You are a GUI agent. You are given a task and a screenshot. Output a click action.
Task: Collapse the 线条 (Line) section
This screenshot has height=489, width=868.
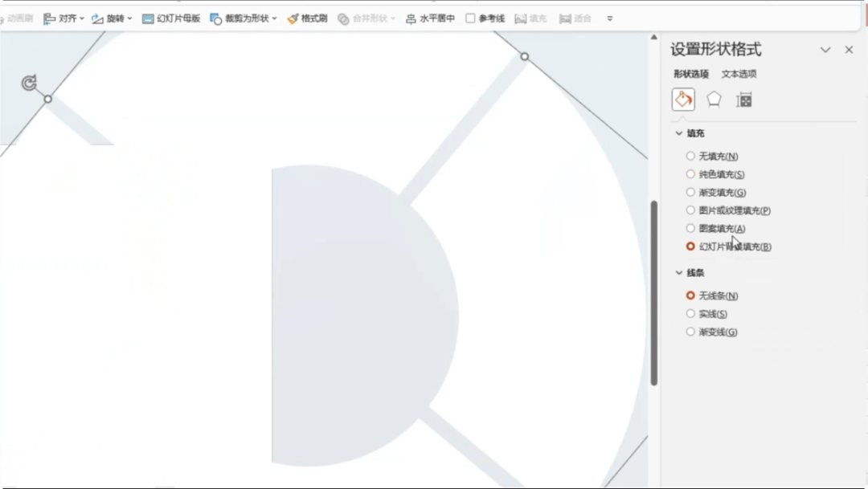pos(680,272)
